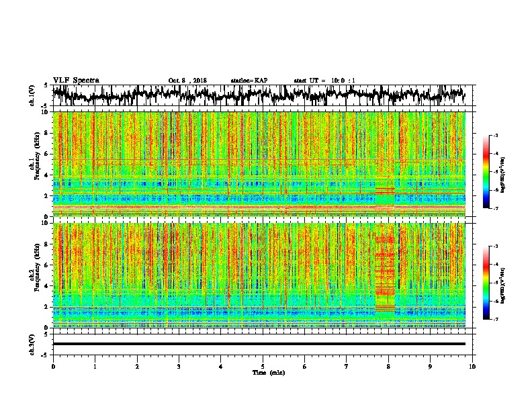Click the ch.1 voltage waveform trace

[x=259, y=95]
